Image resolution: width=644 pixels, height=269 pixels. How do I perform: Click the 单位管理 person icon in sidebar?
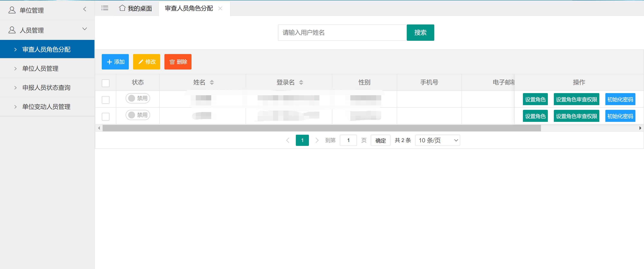tap(12, 10)
